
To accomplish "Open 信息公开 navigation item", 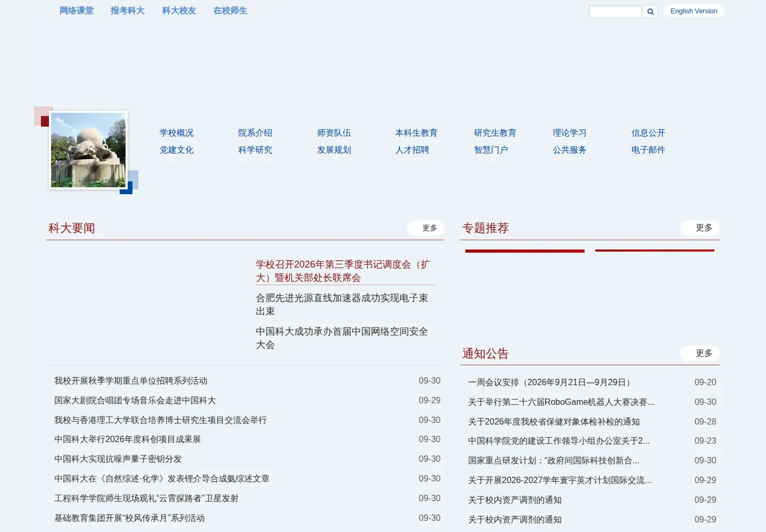I will pos(648,133).
